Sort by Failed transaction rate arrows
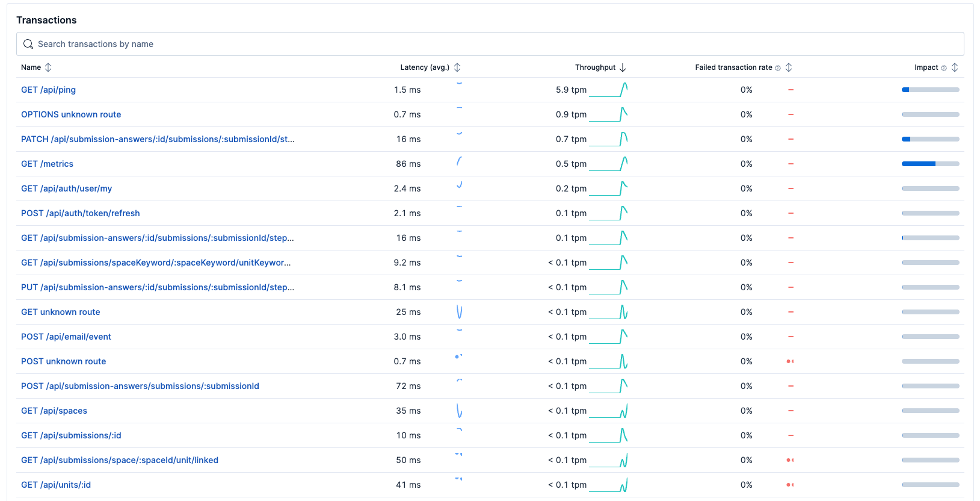The width and height of the screenshot is (980, 501). [x=789, y=67]
